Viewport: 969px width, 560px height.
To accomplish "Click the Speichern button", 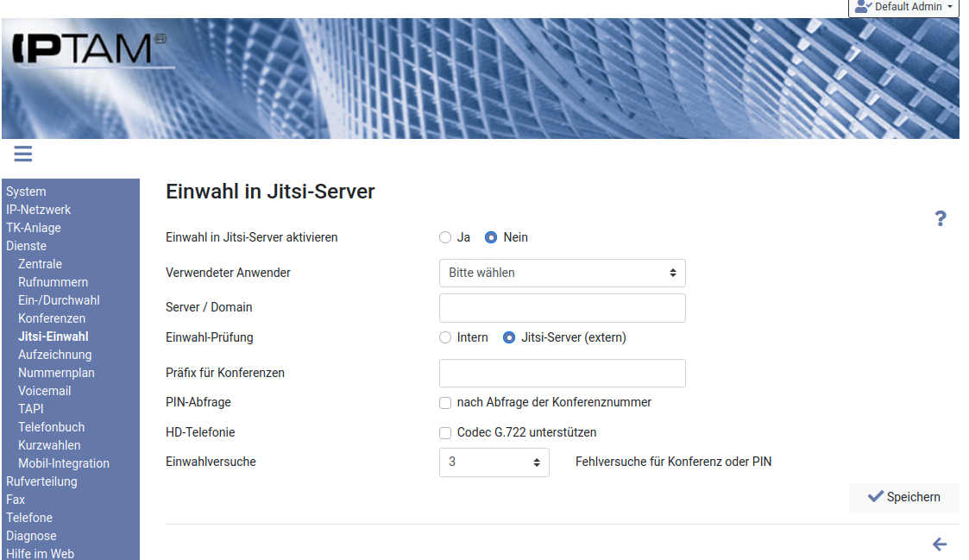I will 903,497.
